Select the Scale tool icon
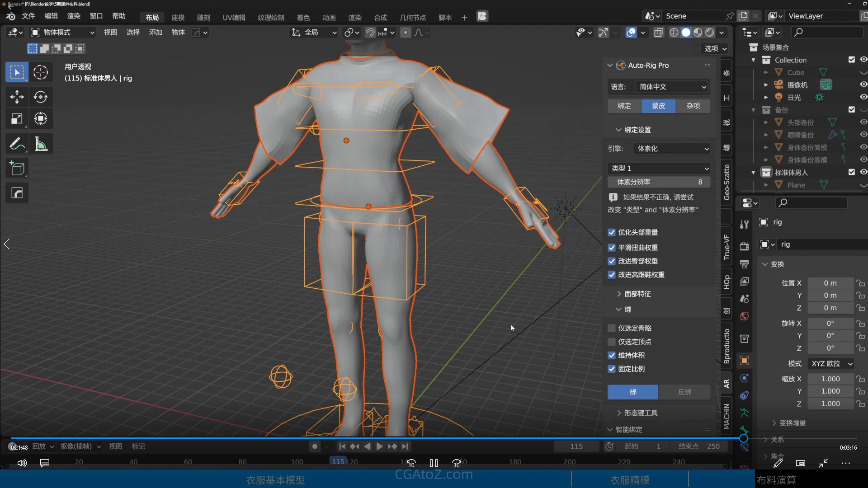868x488 pixels. tap(17, 119)
